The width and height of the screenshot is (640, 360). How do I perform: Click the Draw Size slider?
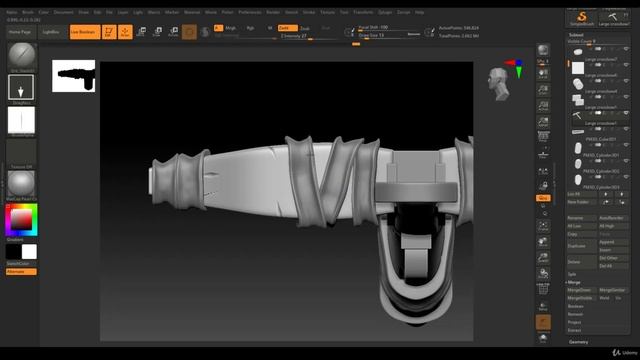[389, 36]
